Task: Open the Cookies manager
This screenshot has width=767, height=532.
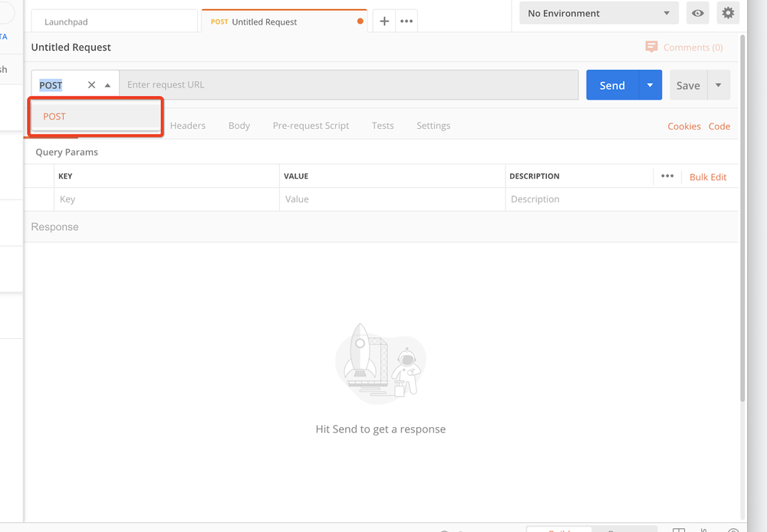Action: [684, 126]
